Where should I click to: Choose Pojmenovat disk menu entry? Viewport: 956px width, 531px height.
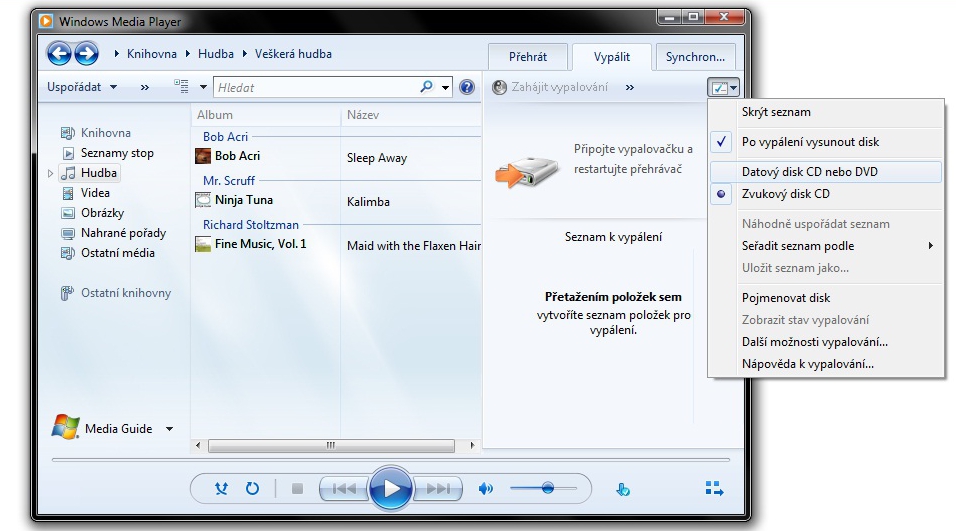(x=826, y=298)
